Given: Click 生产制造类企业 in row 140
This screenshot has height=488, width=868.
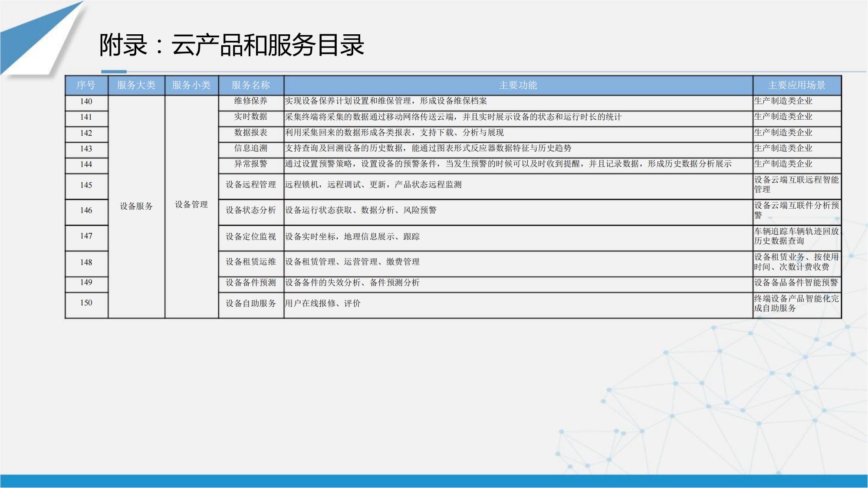Looking at the screenshot, I should [783, 101].
